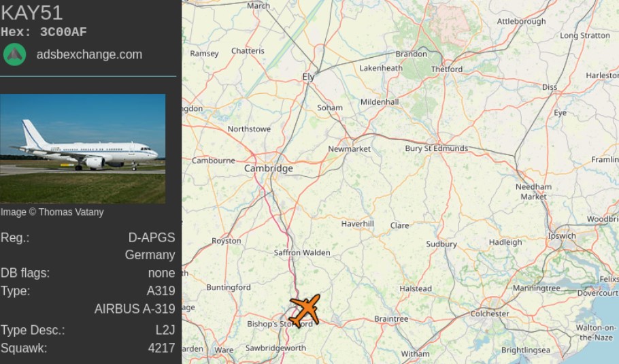Click the Thetford label on the map
Image resolution: width=619 pixels, height=364 pixels.
[446, 69]
